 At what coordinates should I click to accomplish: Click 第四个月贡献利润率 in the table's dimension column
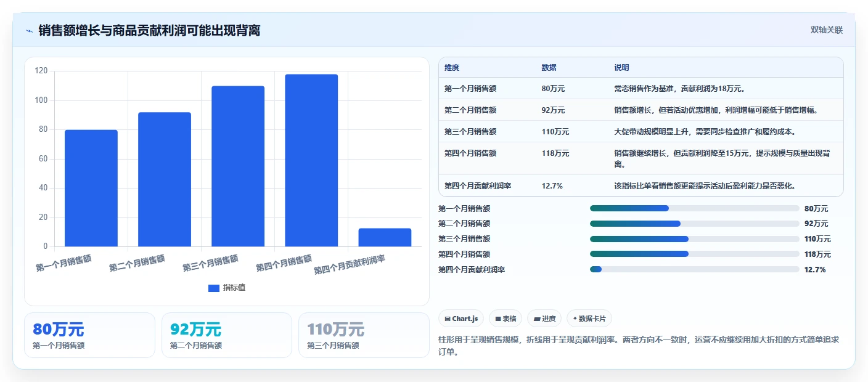(478, 185)
